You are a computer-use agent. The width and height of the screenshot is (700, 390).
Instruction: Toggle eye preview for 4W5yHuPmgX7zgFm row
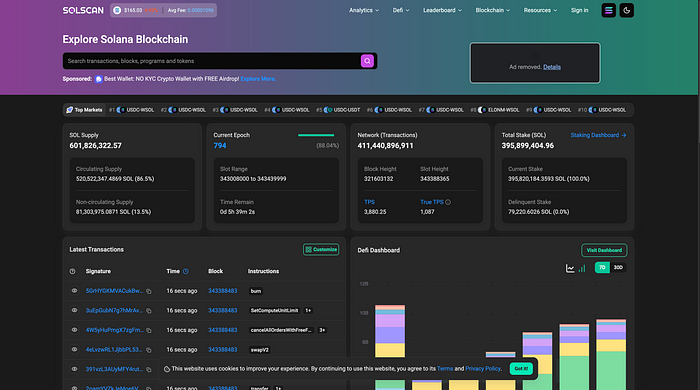[x=75, y=330]
